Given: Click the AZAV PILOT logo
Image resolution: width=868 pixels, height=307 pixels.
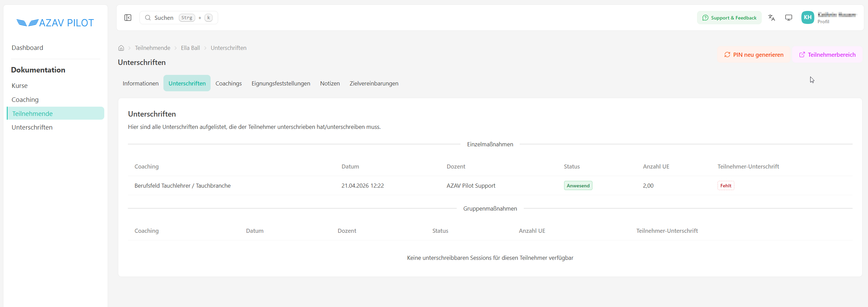Looking at the screenshot, I should (x=55, y=23).
